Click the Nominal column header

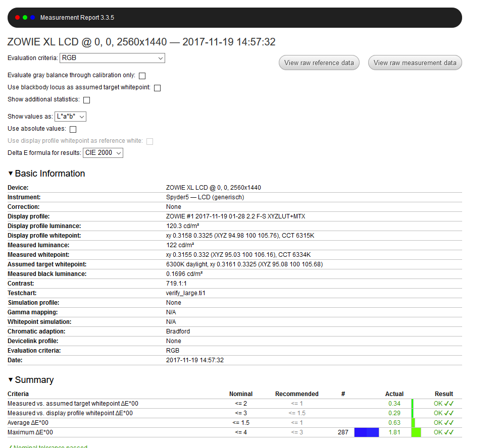pyautogui.click(x=241, y=394)
